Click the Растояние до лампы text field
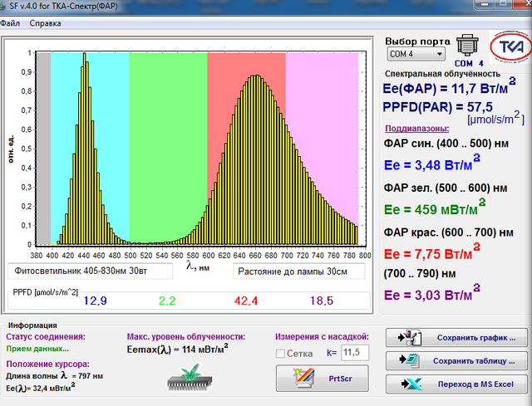Screen dimensions: 532x406 point(298,271)
